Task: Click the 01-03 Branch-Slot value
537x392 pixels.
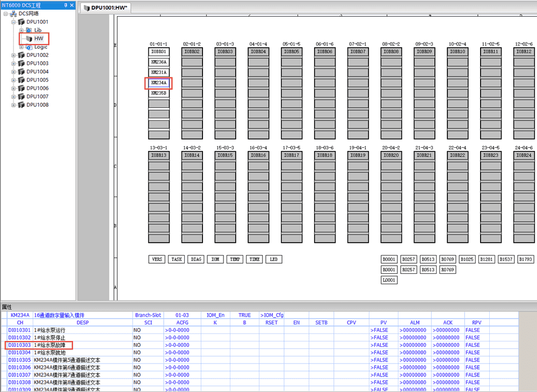Action: (182, 315)
